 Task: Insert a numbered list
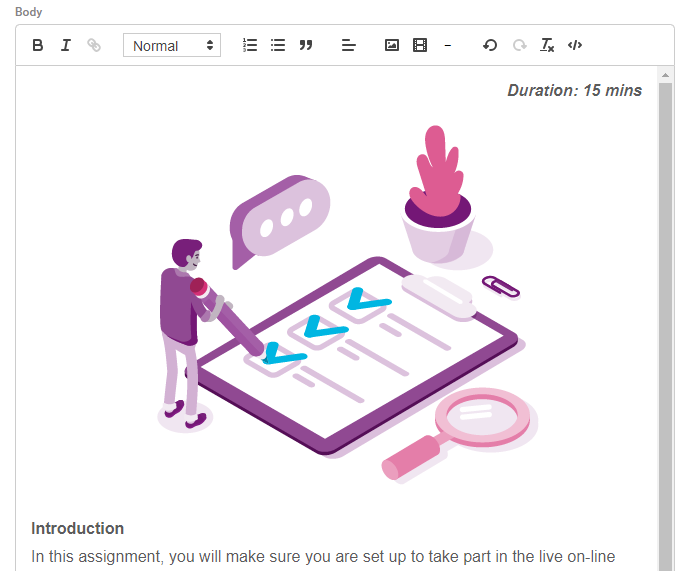coord(250,45)
